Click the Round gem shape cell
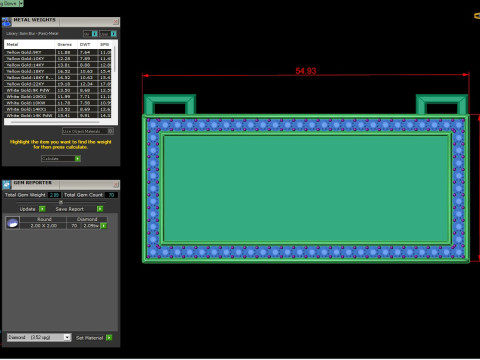The width and height of the screenshot is (480, 360). click(43, 219)
